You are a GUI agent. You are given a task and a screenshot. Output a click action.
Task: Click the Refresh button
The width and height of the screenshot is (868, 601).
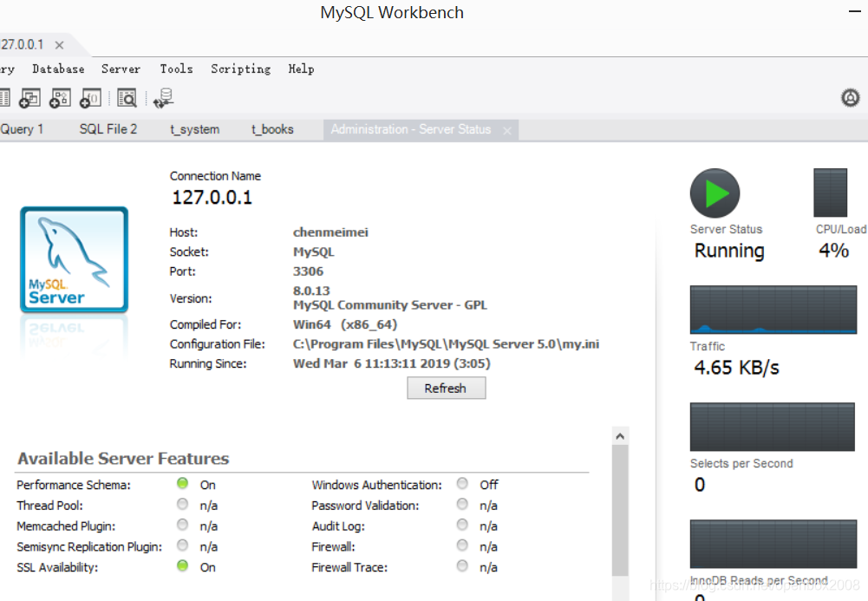[447, 388]
